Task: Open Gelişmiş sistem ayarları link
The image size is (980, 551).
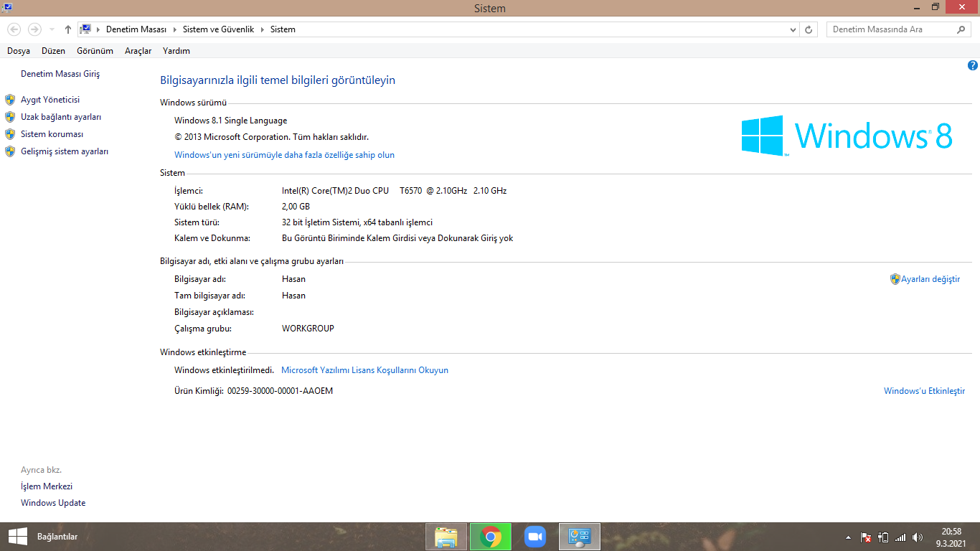Action: (65, 151)
